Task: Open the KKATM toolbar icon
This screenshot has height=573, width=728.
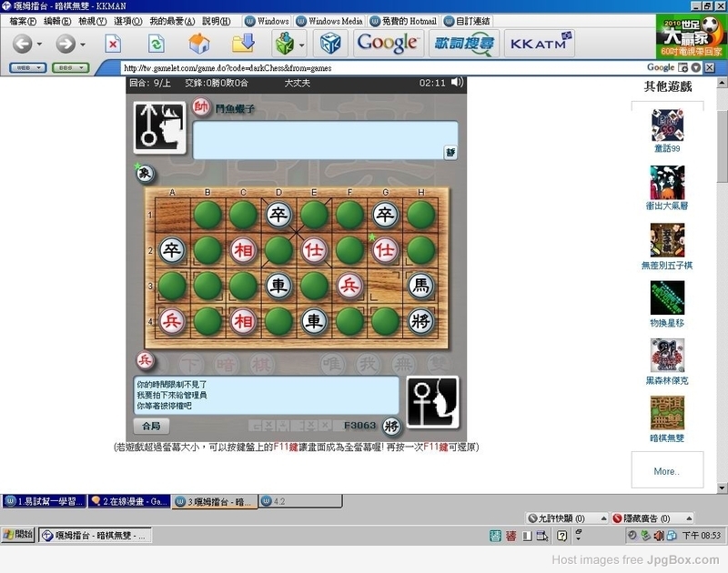Action: (x=540, y=44)
